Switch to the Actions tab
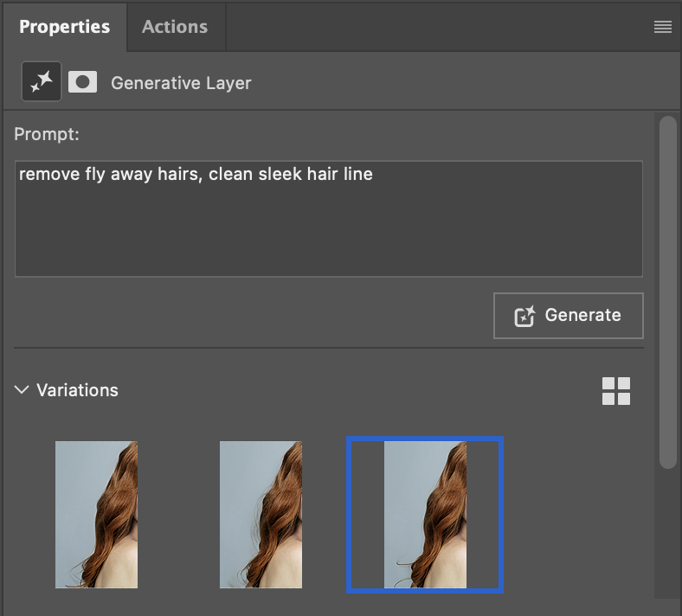 (175, 27)
